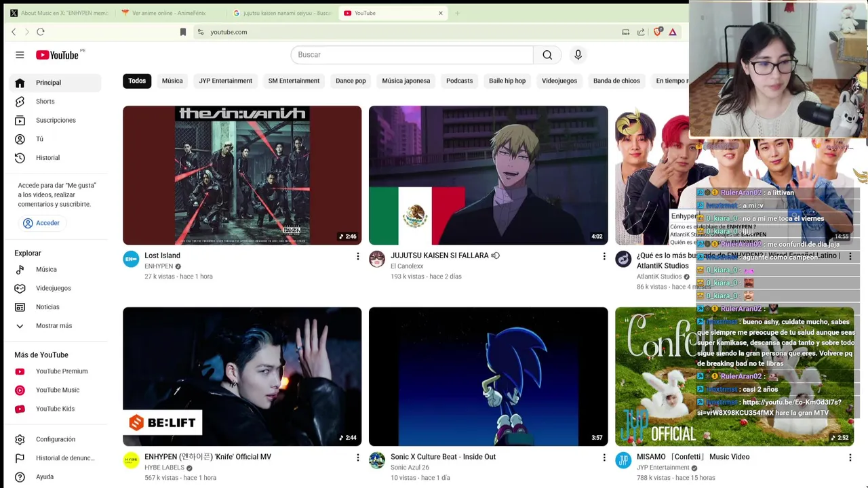868x488 pixels.
Task: Expand Mostrar más in the sidebar
Action: [x=55, y=326]
